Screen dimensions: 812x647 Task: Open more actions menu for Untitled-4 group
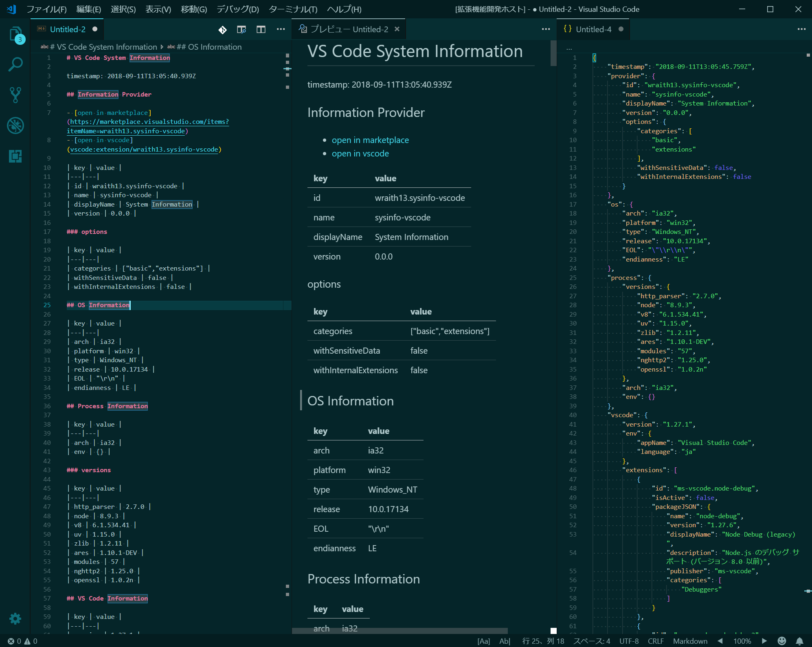801,29
